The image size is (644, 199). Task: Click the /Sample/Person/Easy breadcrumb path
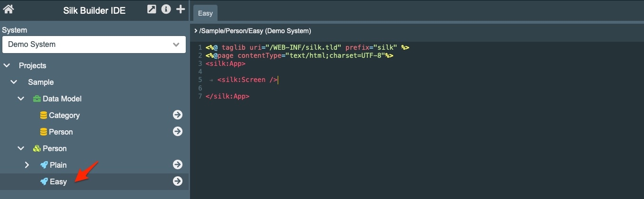point(255,31)
